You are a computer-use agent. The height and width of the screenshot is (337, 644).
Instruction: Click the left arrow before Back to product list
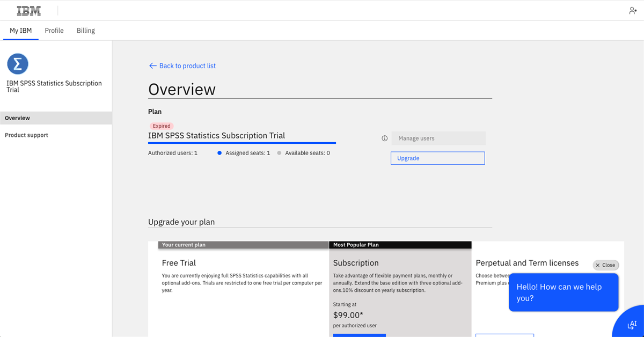[152, 66]
